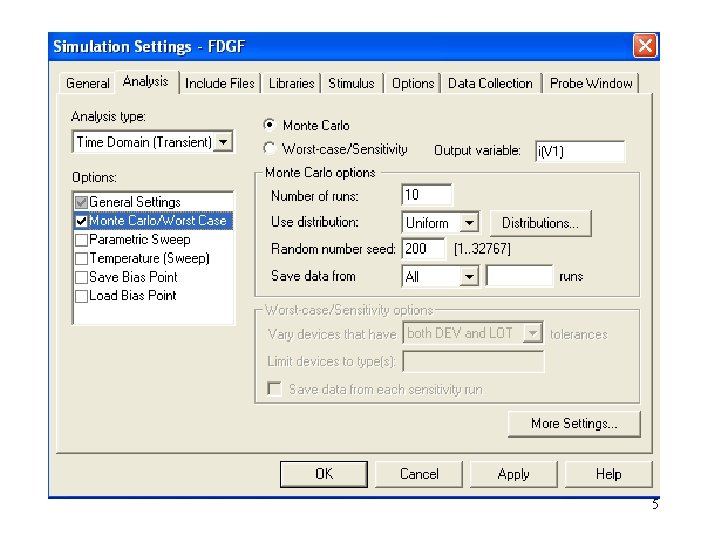Open the Save data from dropdown
This screenshot has height=540, width=720.
pos(469,276)
